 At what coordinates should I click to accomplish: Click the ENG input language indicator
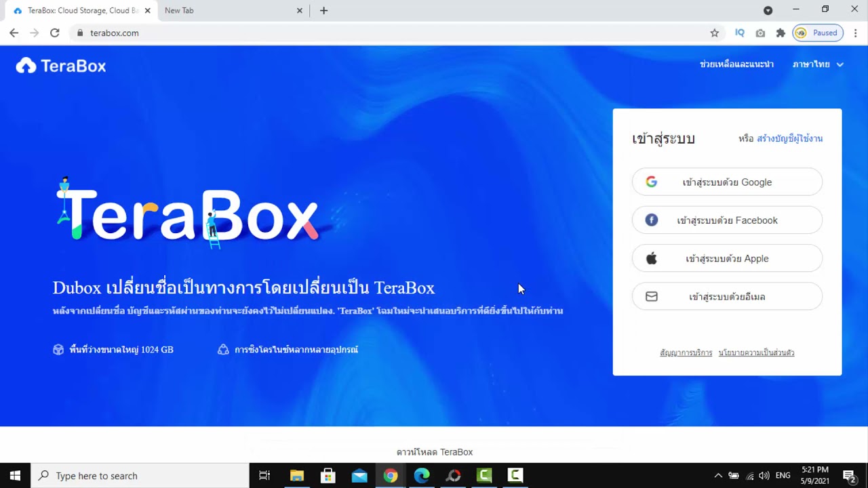(x=783, y=476)
